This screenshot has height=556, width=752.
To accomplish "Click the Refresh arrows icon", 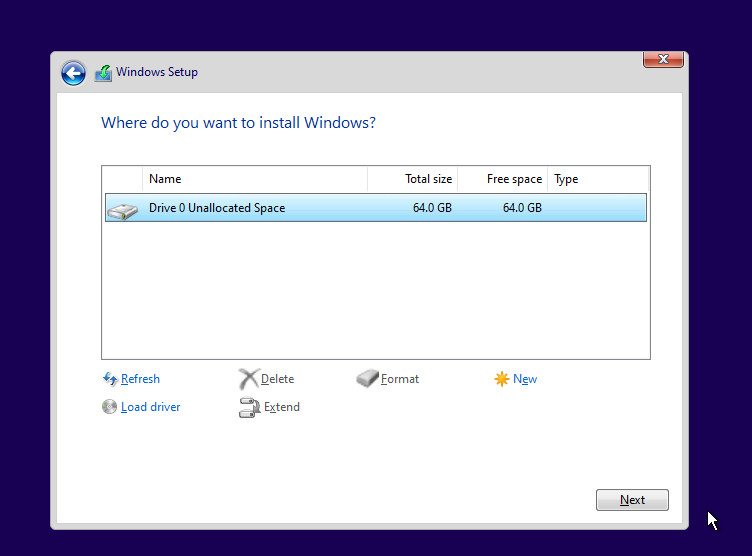I will point(110,379).
